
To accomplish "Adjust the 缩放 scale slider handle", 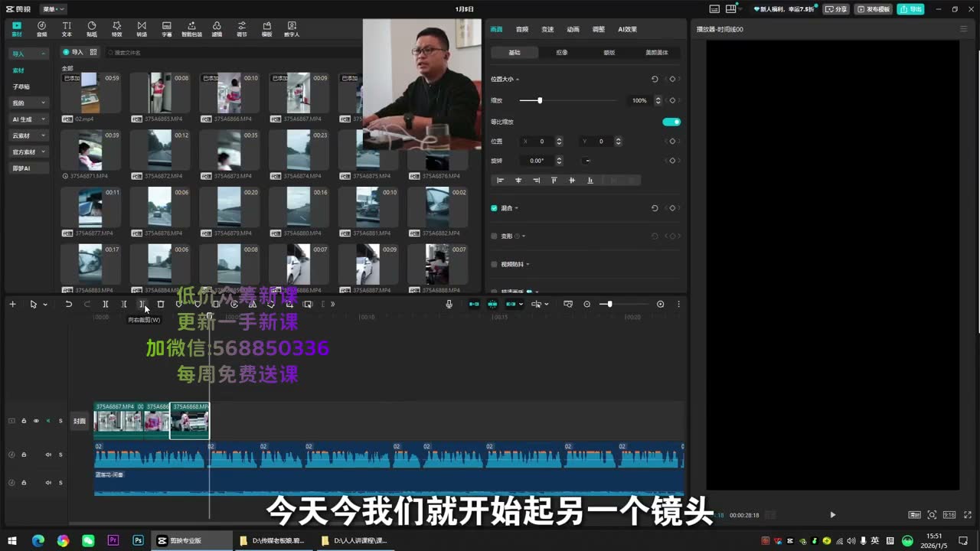I will click(540, 100).
